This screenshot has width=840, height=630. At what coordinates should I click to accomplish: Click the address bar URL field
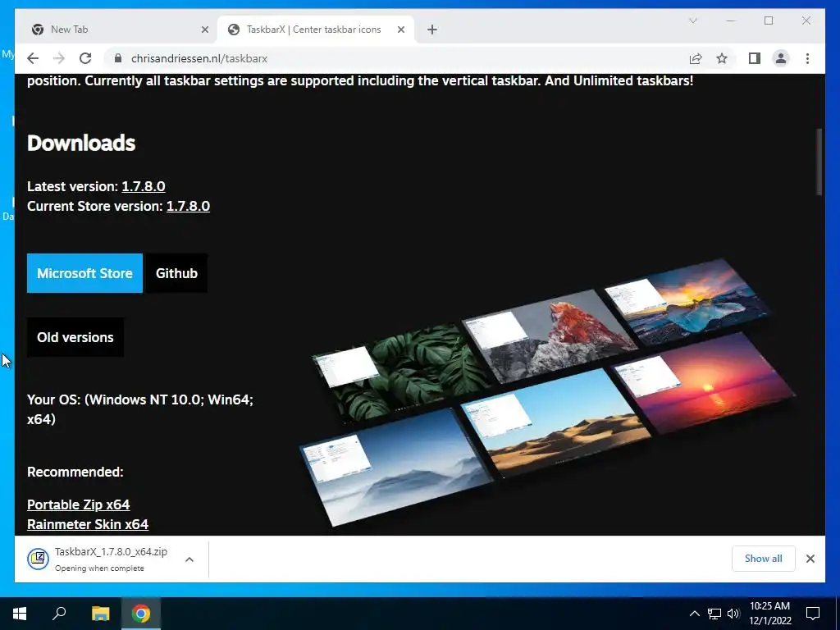click(396, 58)
